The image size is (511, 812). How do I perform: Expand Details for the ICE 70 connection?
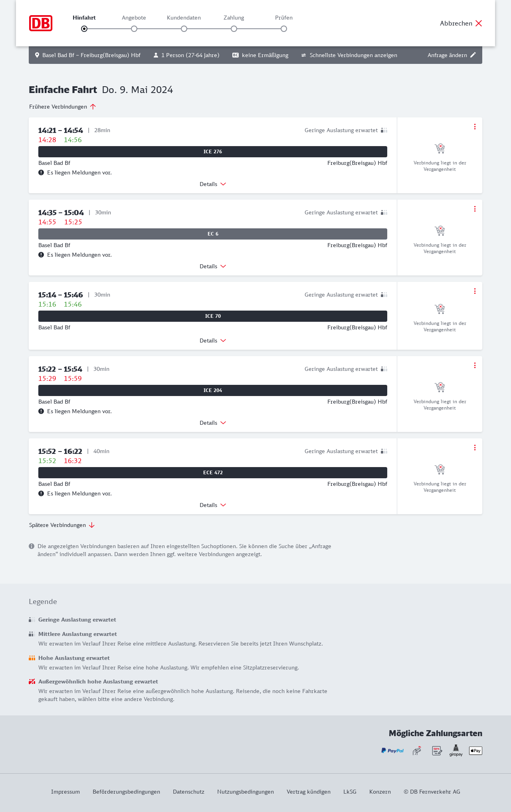(213, 341)
